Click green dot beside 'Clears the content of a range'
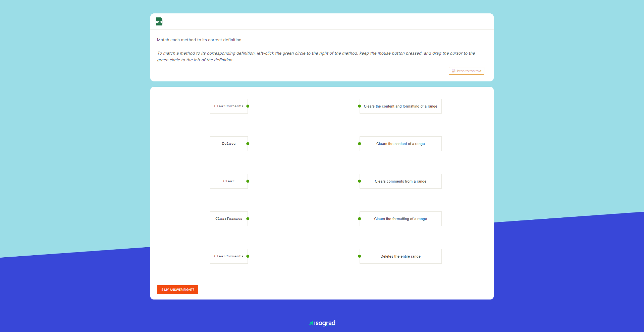Viewport: 644px width, 332px height. [360, 144]
